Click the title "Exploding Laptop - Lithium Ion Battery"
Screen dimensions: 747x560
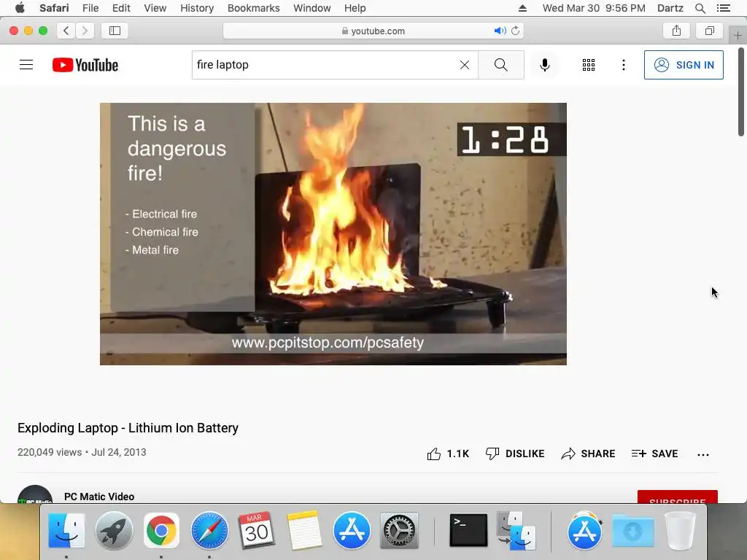[128, 428]
